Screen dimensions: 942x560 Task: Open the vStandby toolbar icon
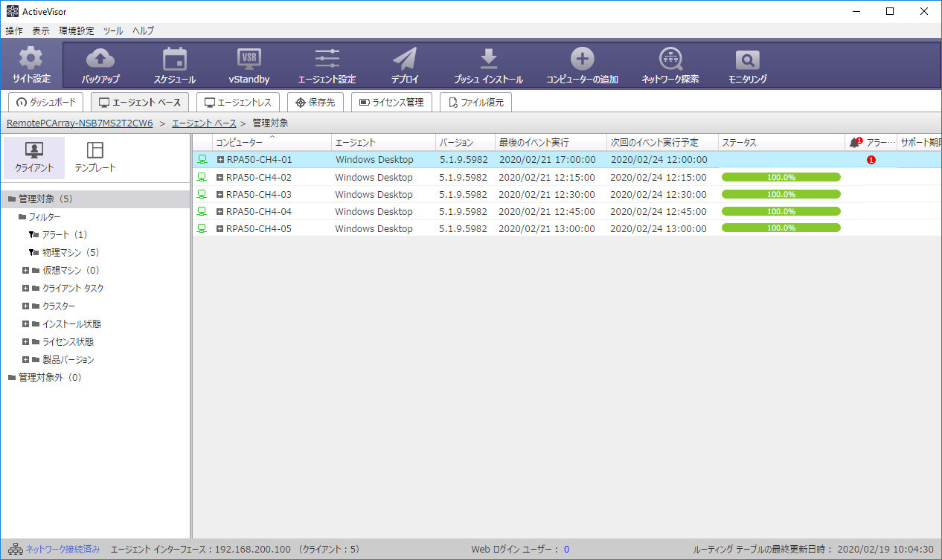tap(249, 59)
